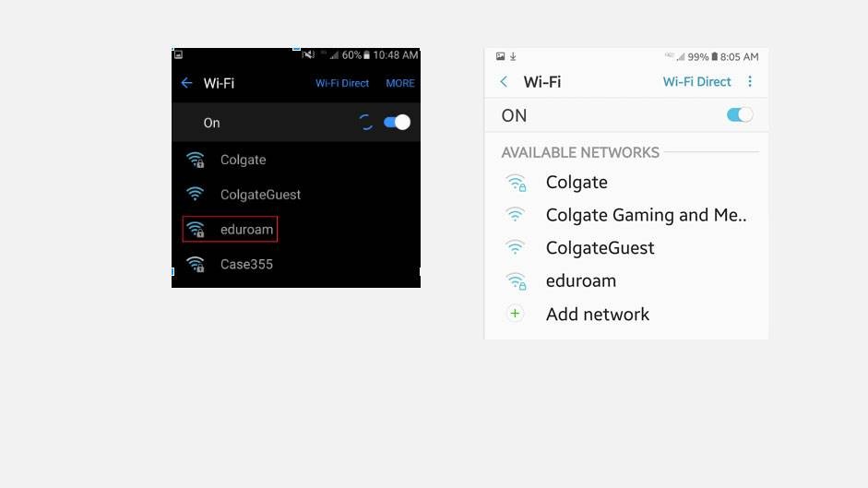
Task: Tap locked Wi-Fi icon beside light Colgate
Action: [516, 183]
